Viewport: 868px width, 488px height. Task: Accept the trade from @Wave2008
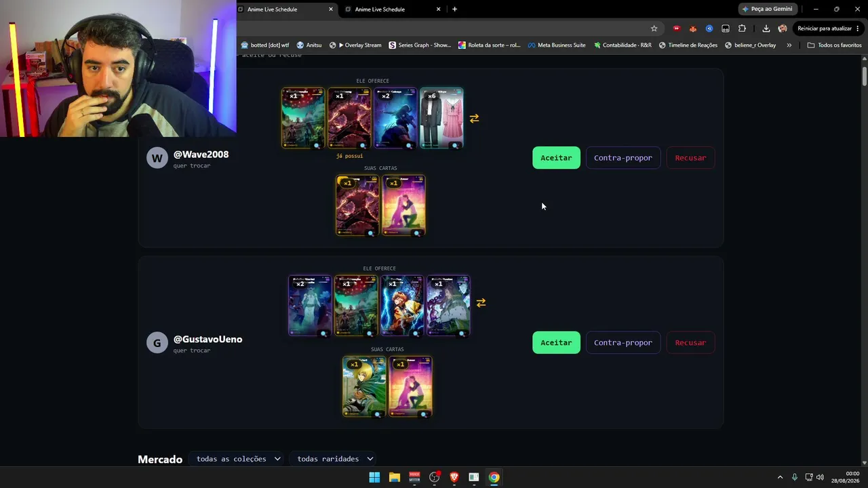click(x=556, y=158)
